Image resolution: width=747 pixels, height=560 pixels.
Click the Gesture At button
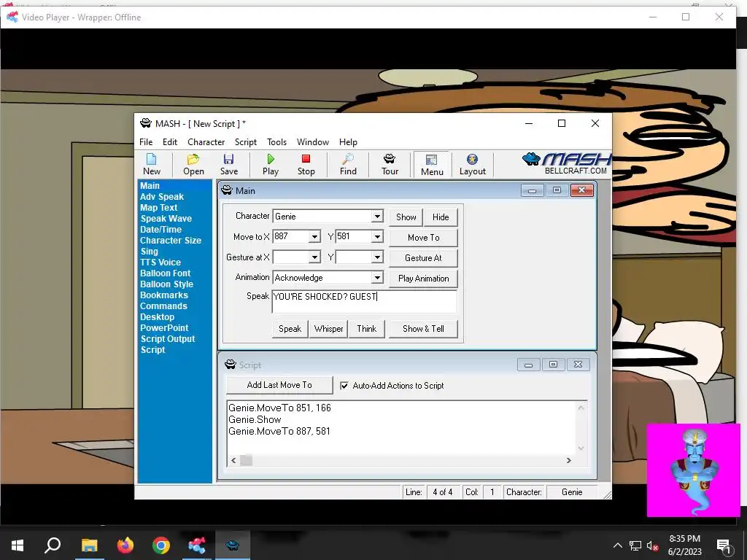(424, 258)
